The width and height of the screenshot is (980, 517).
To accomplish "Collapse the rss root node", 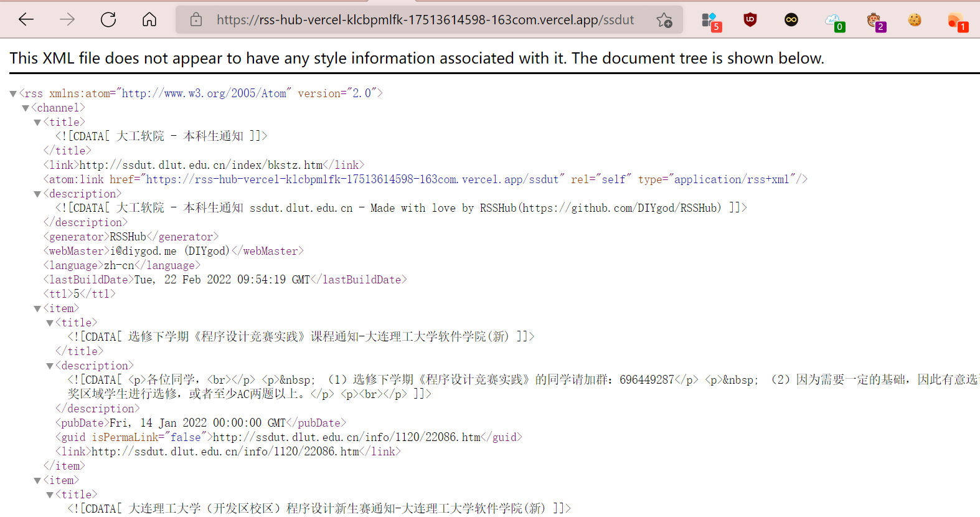I will pos(13,94).
